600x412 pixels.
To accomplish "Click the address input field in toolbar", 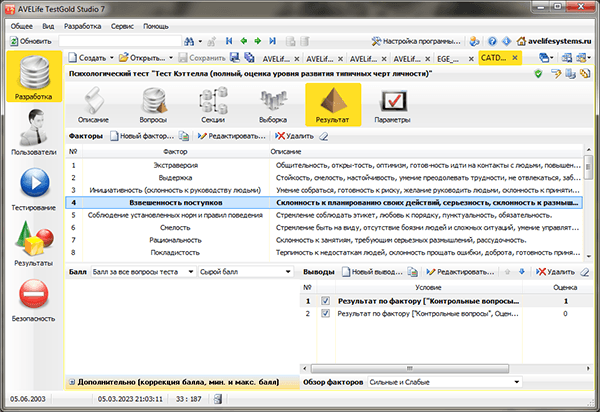I will tap(120, 41).
